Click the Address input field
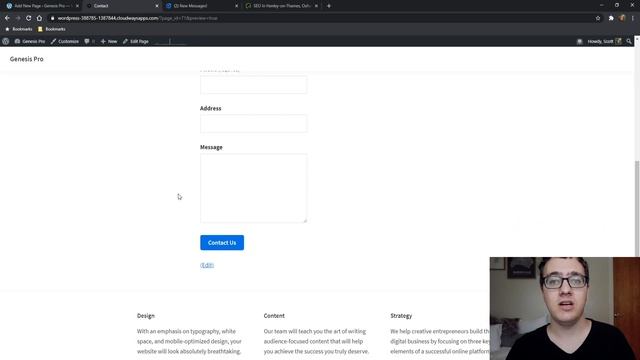This screenshot has height=360, width=640. click(253, 124)
